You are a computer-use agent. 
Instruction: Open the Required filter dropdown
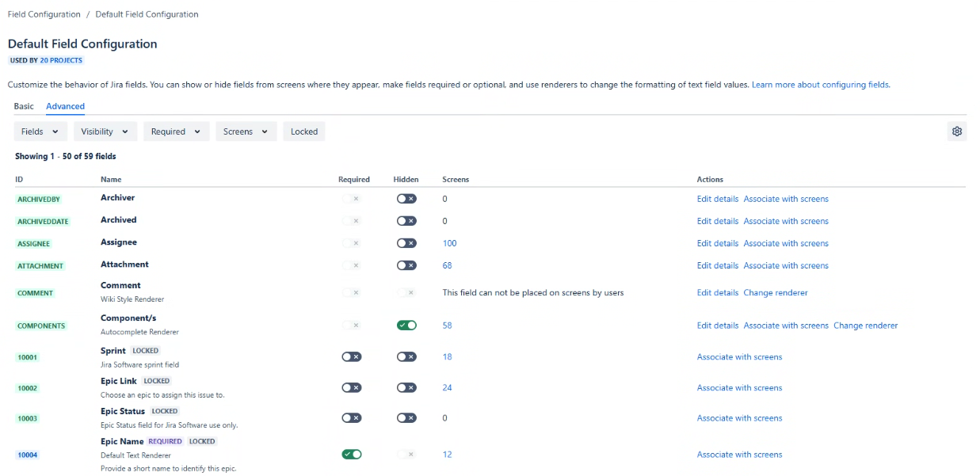pos(176,131)
